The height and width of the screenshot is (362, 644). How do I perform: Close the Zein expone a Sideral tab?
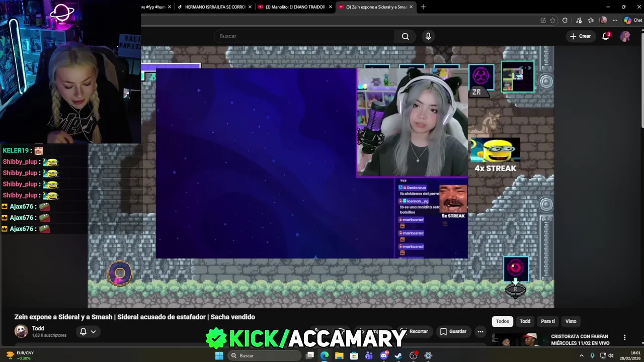coord(411,7)
